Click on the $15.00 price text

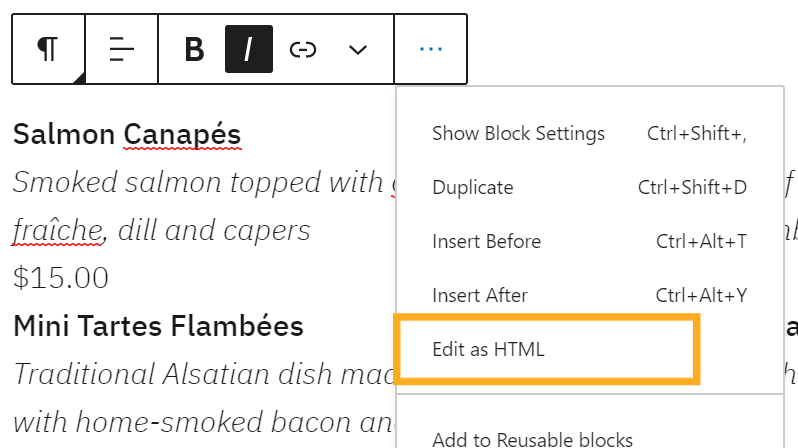pyautogui.click(x=61, y=278)
